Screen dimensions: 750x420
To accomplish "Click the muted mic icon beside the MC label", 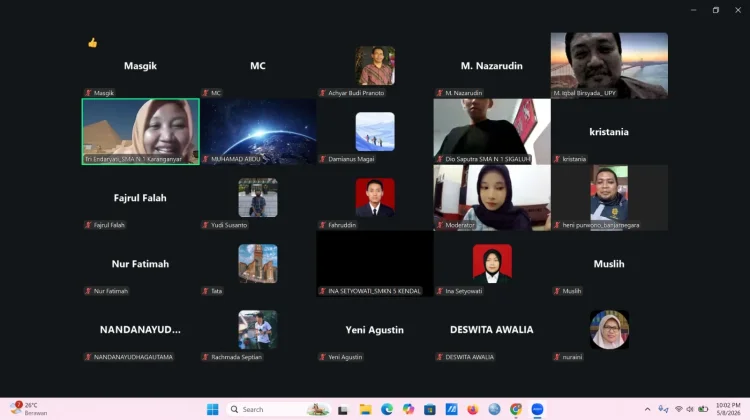I will (206, 93).
